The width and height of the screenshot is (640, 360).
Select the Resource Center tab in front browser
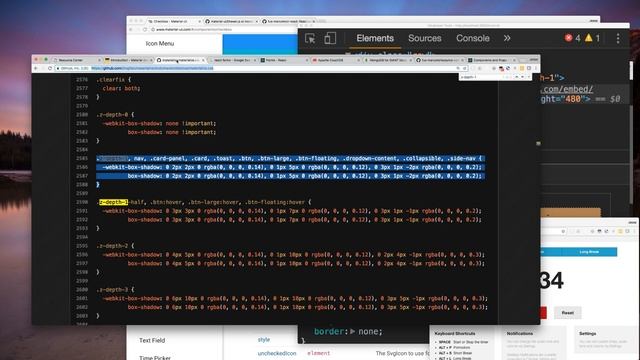[x=76, y=60]
